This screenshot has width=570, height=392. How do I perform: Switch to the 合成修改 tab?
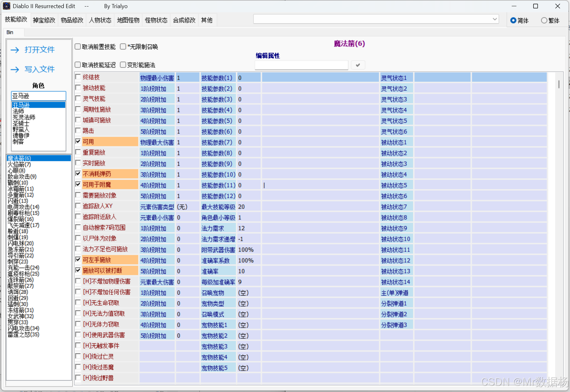click(x=184, y=20)
